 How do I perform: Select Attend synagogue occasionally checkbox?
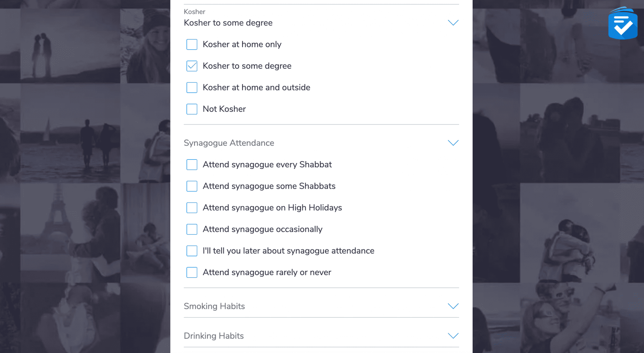(x=192, y=229)
